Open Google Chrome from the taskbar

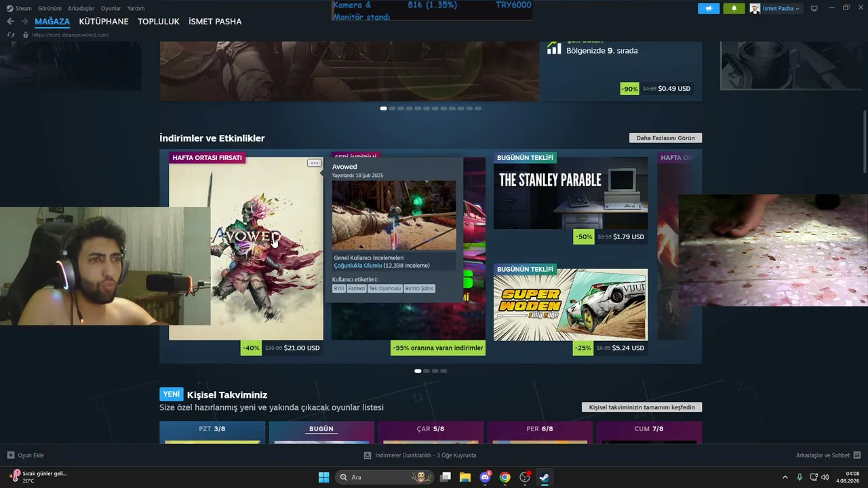(x=505, y=477)
